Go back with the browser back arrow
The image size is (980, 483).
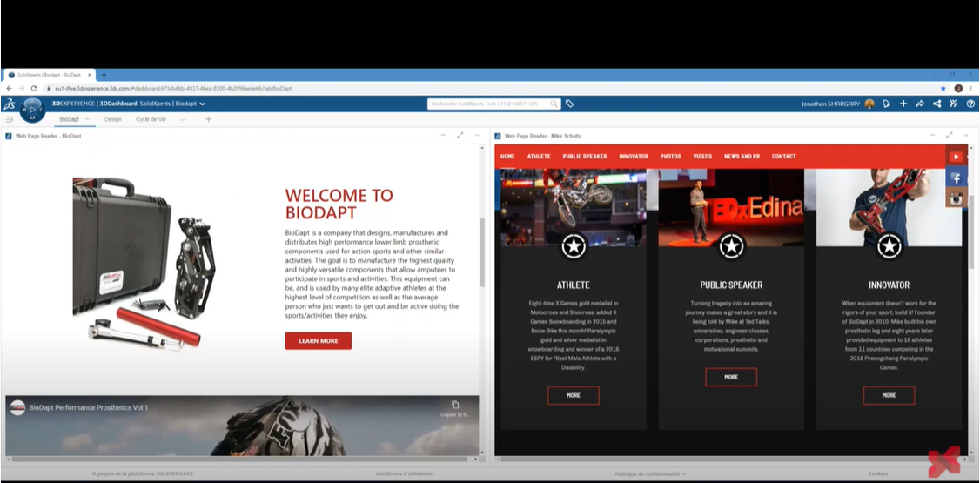point(9,89)
